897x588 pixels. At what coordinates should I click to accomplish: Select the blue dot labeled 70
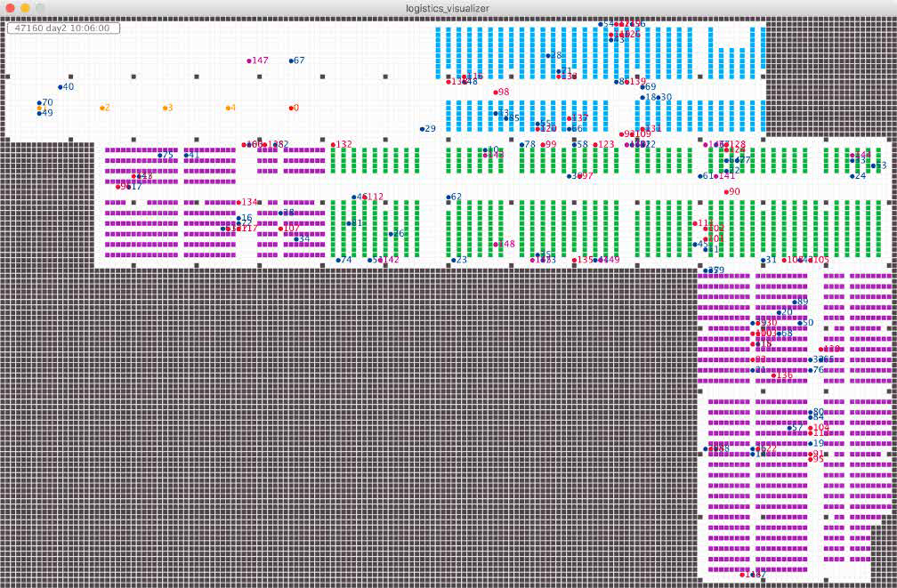point(39,103)
